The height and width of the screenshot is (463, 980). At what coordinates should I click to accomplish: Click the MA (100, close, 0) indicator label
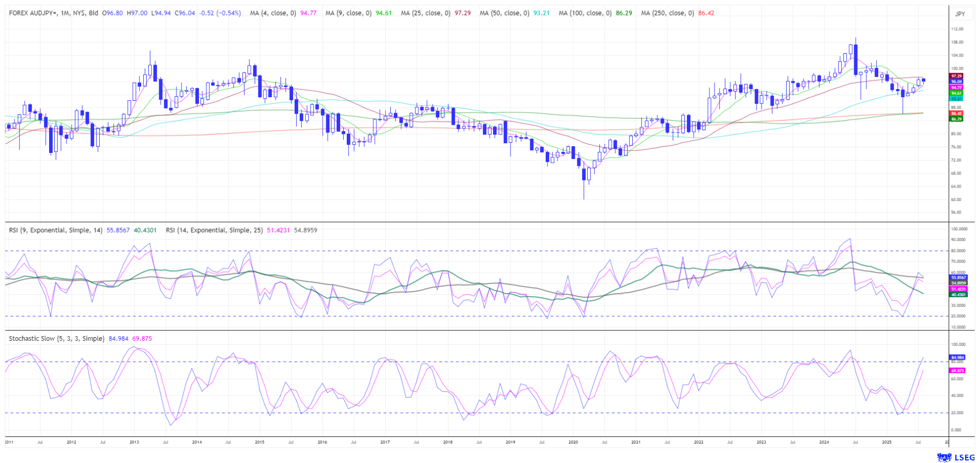pyautogui.click(x=585, y=13)
